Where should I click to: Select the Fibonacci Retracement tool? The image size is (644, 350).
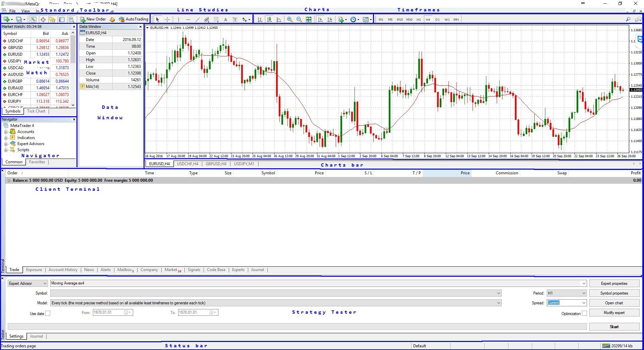(x=216, y=19)
